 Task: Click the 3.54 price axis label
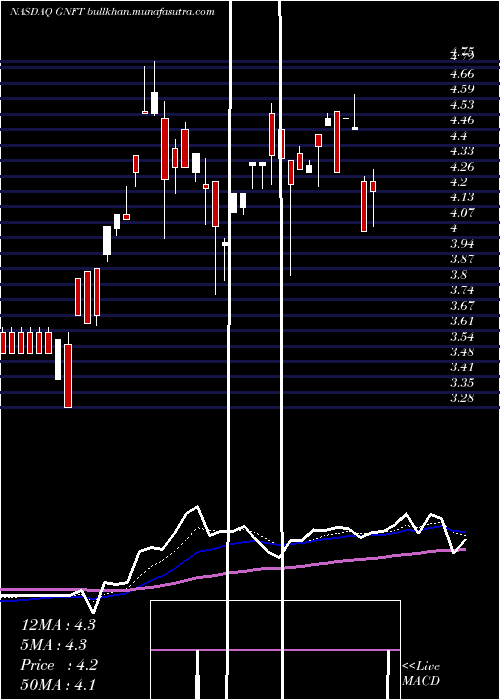point(462,337)
